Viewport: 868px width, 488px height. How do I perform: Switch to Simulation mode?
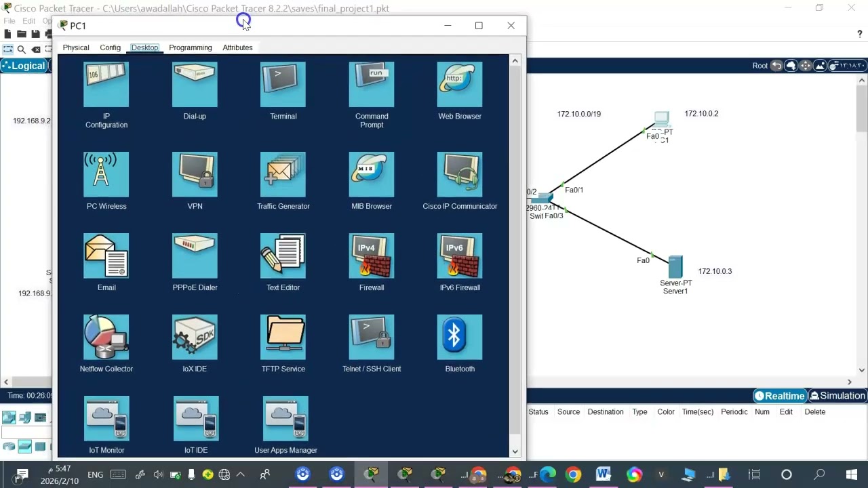[x=837, y=396]
